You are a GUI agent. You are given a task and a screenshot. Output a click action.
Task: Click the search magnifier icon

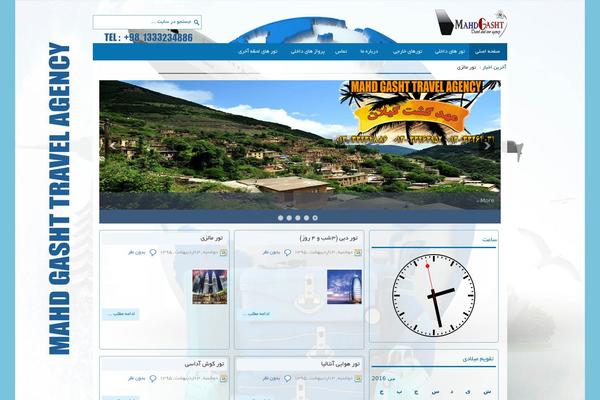(x=196, y=23)
